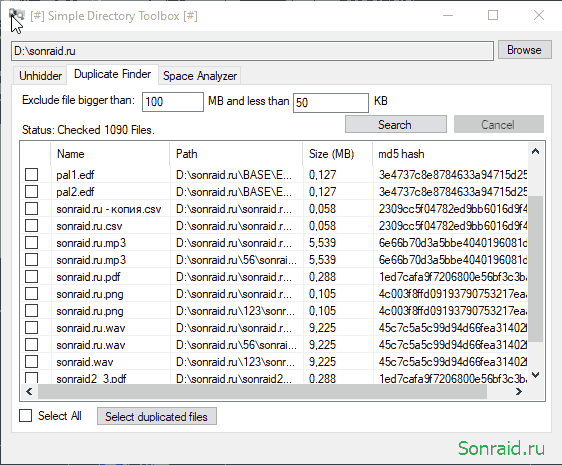Close the Simple Directory Toolbox window
Screen dimensions: 562x465
(539, 15)
